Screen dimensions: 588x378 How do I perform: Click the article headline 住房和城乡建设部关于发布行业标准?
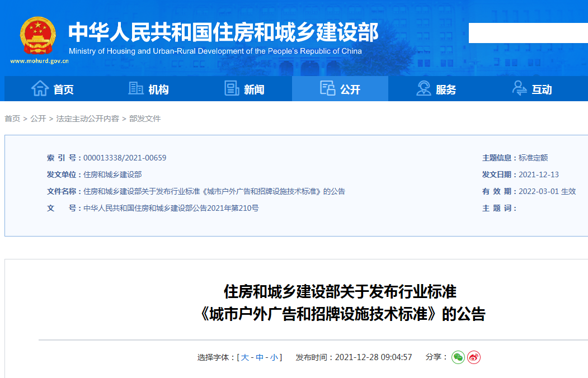[340, 292]
